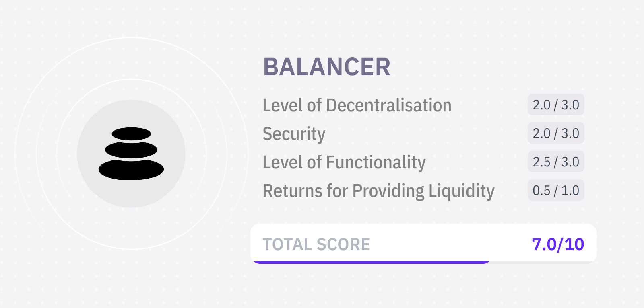Screen dimensions: 644x308
Task: Click the TOTAL SCORE label
Action: [316, 244]
